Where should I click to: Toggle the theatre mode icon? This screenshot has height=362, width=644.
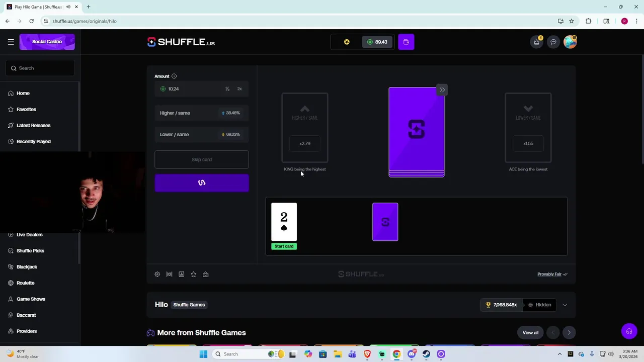click(169, 274)
